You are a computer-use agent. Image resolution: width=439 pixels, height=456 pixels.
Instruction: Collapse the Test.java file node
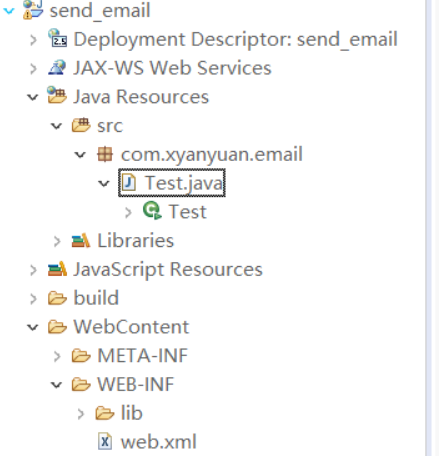point(104,183)
